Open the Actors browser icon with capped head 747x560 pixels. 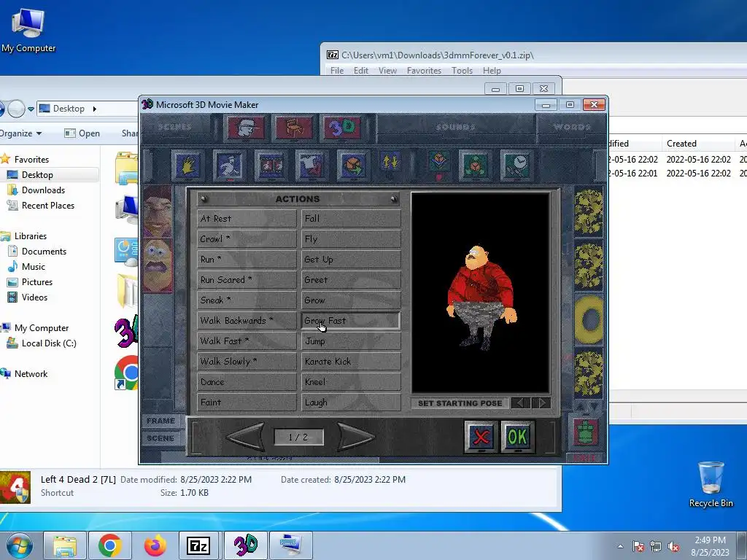246,128
